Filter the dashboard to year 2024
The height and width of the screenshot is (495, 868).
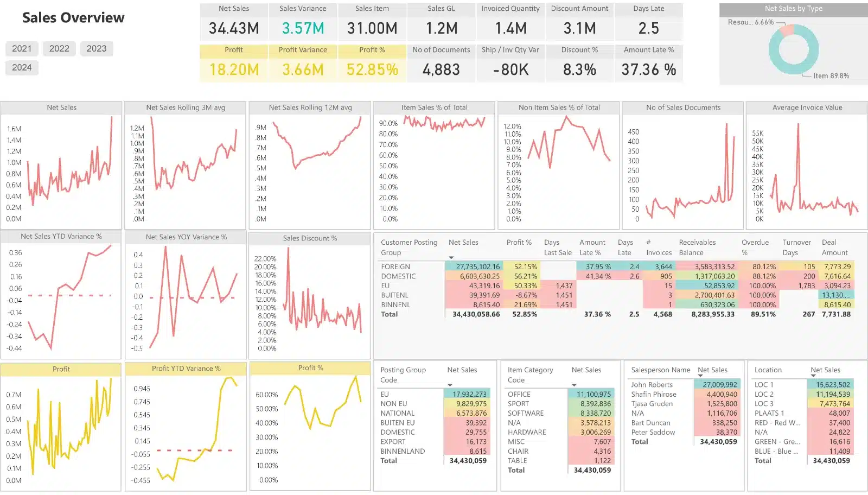click(22, 67)
